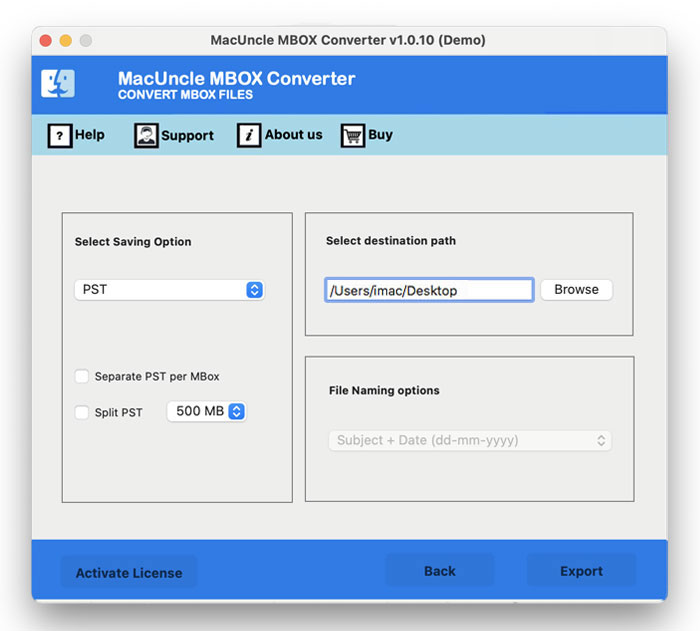The image size is (700, 631).
Task: Click the Export button
Action: point(581,571)
